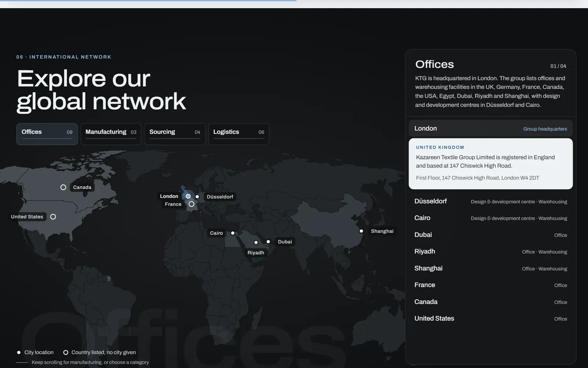
Task: Open the France office row
Action: [491, 285]
